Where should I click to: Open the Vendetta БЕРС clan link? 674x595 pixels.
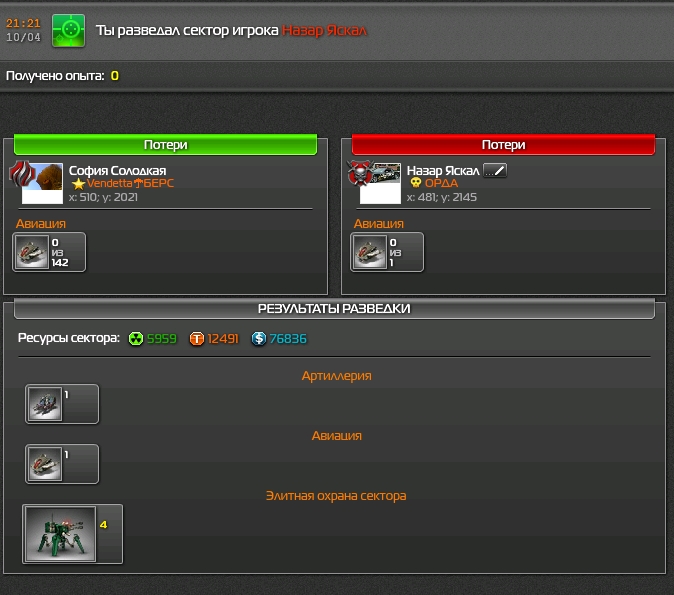pos(130,184)
